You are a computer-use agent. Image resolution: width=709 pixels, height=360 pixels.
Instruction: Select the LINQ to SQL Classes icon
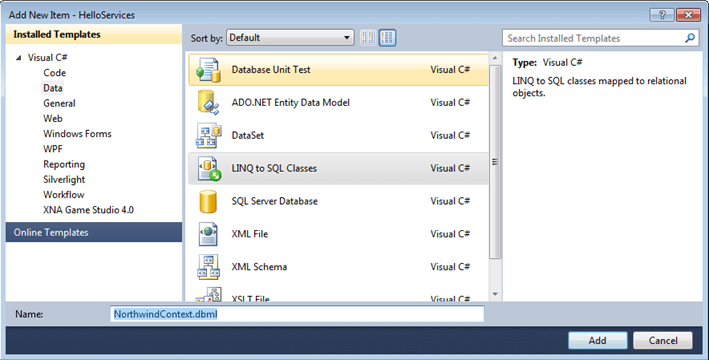[x=209, y=169]
